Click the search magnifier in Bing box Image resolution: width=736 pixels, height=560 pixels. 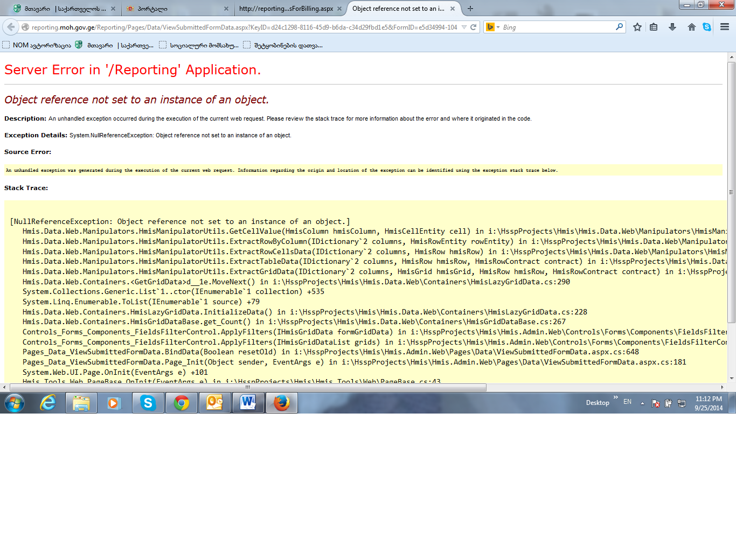point(619,27)
